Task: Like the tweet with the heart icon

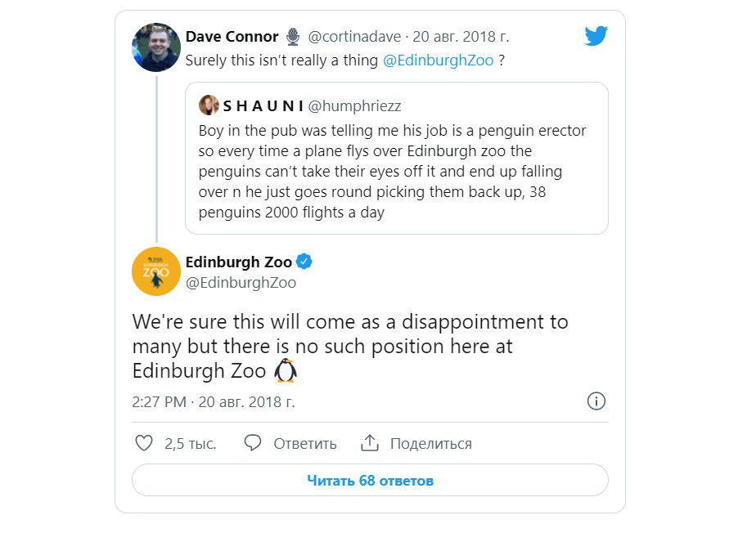Action: click(144, 443)
